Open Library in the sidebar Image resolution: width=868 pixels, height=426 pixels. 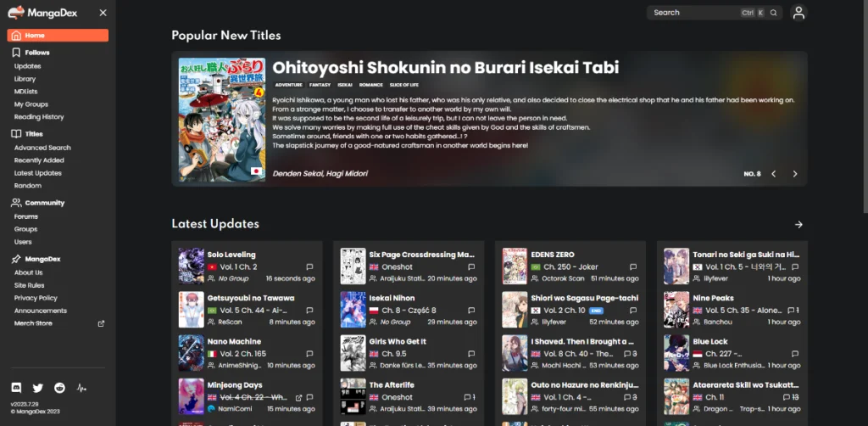(x=25, y=79)
